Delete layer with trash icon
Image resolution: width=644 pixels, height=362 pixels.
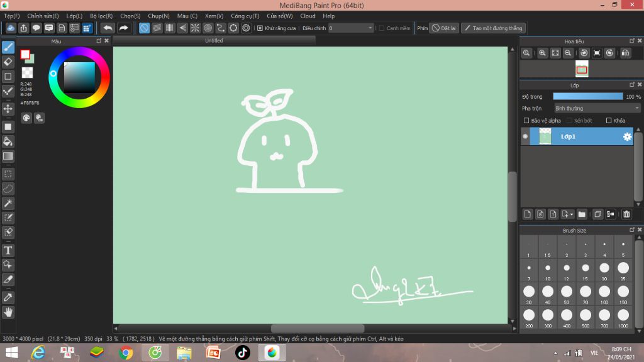(626, 214)
